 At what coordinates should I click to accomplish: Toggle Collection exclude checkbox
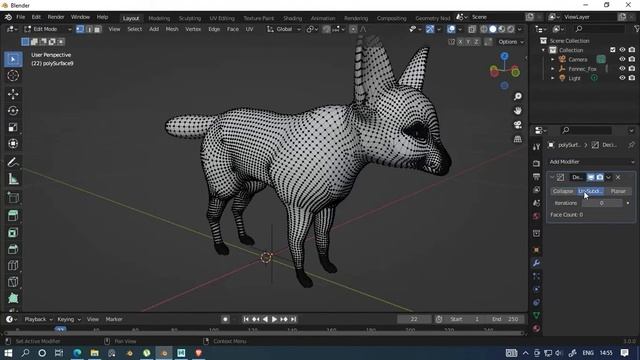tap(613, 50)
